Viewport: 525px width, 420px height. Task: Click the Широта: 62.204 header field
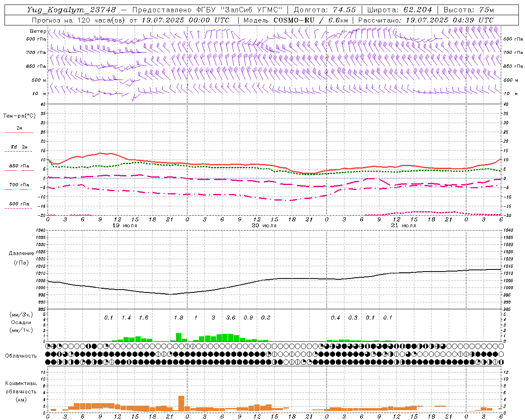click(x=399, y=9)
